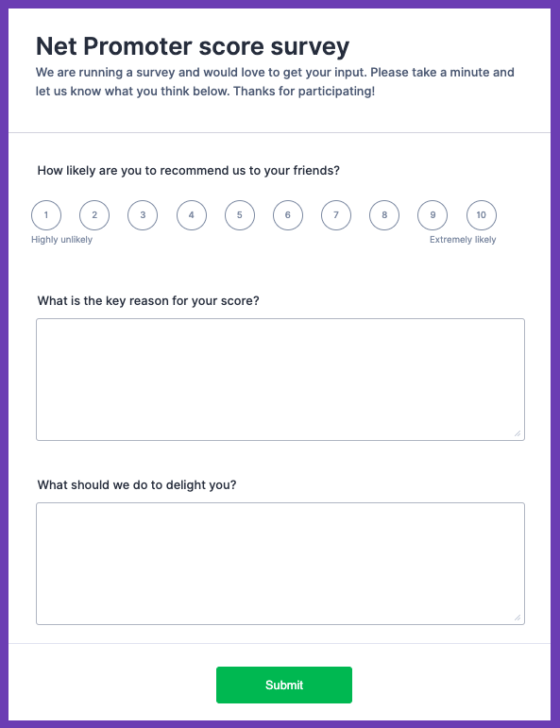Click the 'Net Promoter score survey' heading
Image resolution: width=560 pixels, height=728 pixels.
[193, 46]
